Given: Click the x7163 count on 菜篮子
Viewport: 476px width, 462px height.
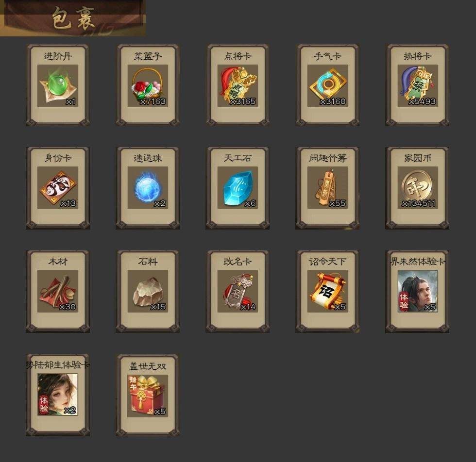Looking at the screenshot, I should [153, 101].
